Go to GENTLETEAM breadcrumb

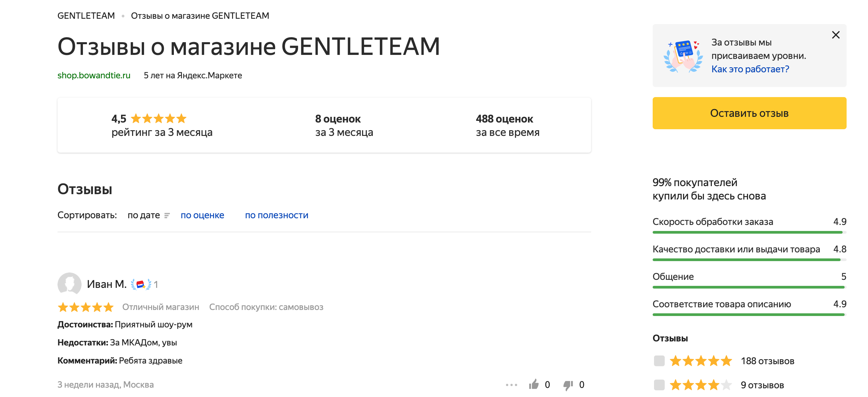coord(86,16)
